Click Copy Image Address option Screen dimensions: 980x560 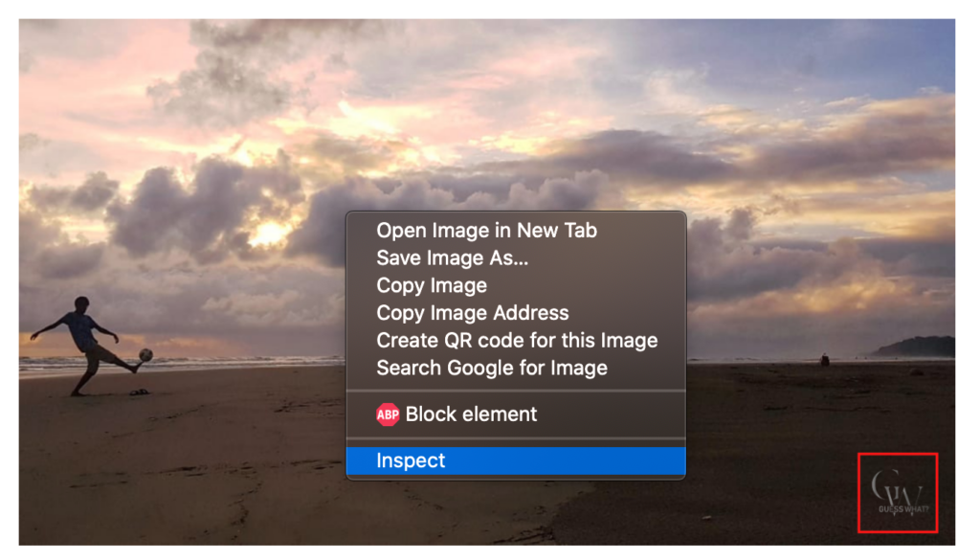(x=472, y=313)
